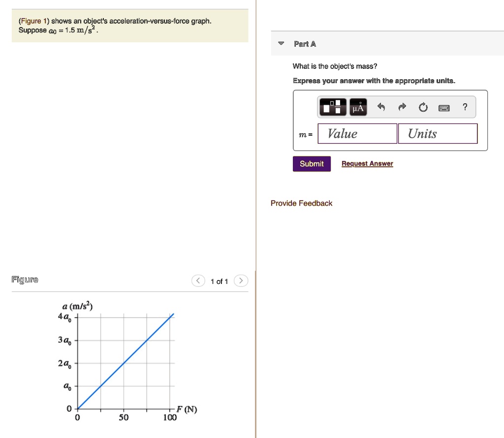Reset the answer input
Image resolution: width=504 pixels, height=438 pixels.
click(x=423, y=107)
